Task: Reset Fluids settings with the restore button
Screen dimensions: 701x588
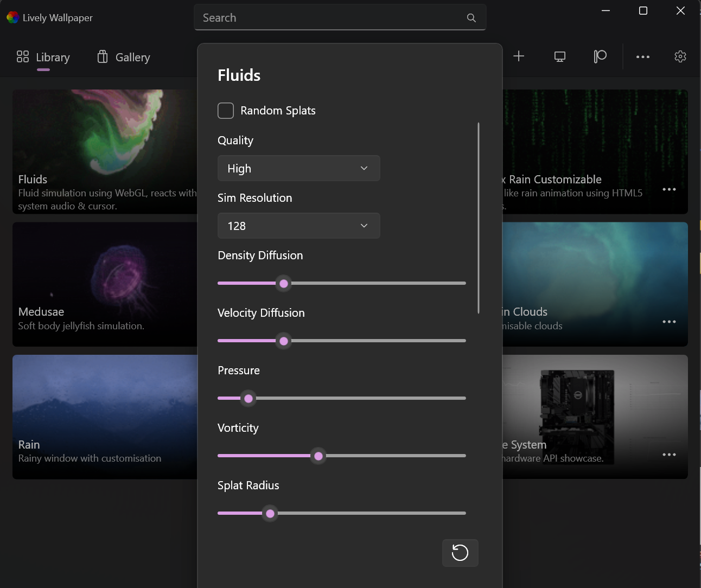Action: tap(460, 553)
